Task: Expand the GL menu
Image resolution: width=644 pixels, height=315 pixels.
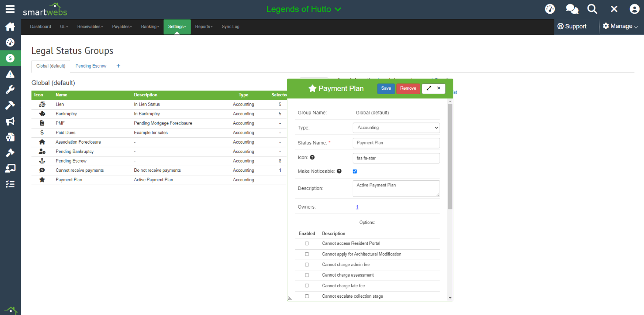Action: pyautogui.click(x=64, y=27)
